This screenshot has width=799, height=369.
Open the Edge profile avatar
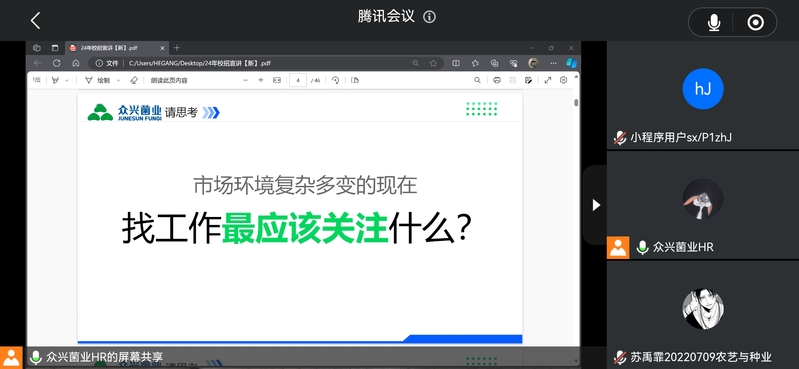[533, 63]
